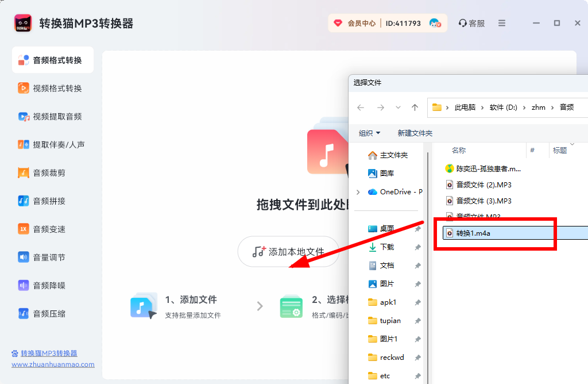This screenshot has width=588, height=384.
Task: Select file 音频文件 (2).MP3
Action: [479, 185]
